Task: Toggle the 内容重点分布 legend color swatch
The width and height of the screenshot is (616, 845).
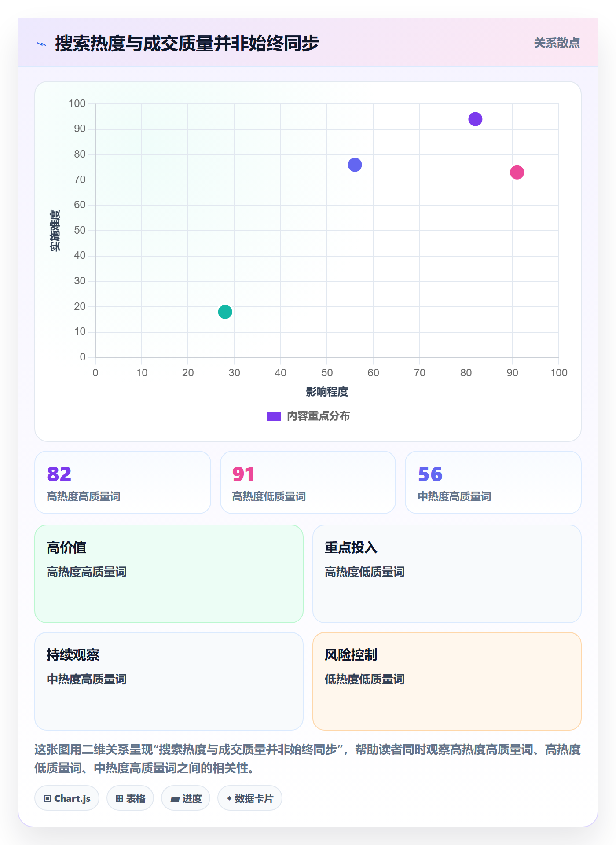Action: coord(273,416)
